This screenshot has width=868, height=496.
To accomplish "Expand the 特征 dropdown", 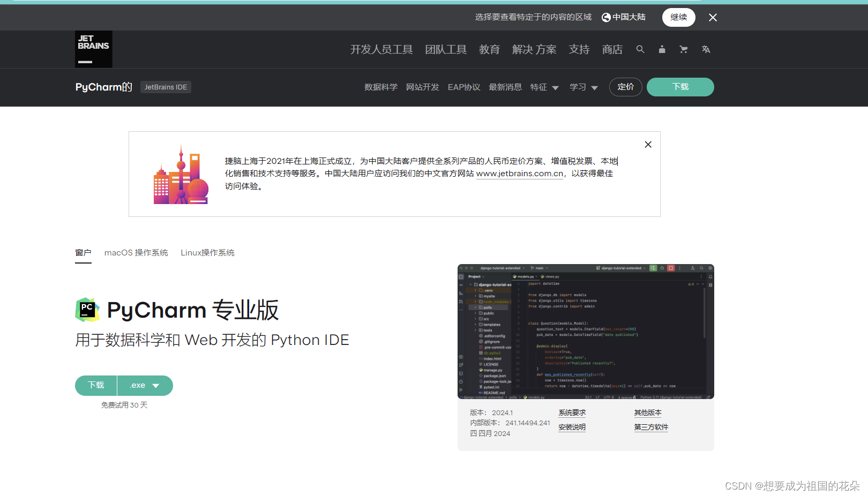I will 544,87.
